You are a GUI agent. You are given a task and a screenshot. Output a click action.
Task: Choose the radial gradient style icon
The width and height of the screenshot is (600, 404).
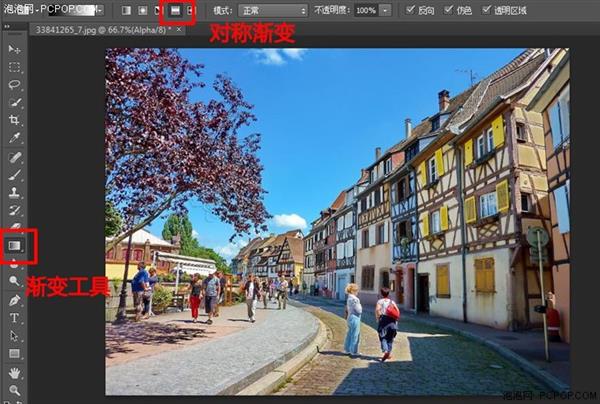click(x=142, y=10)
